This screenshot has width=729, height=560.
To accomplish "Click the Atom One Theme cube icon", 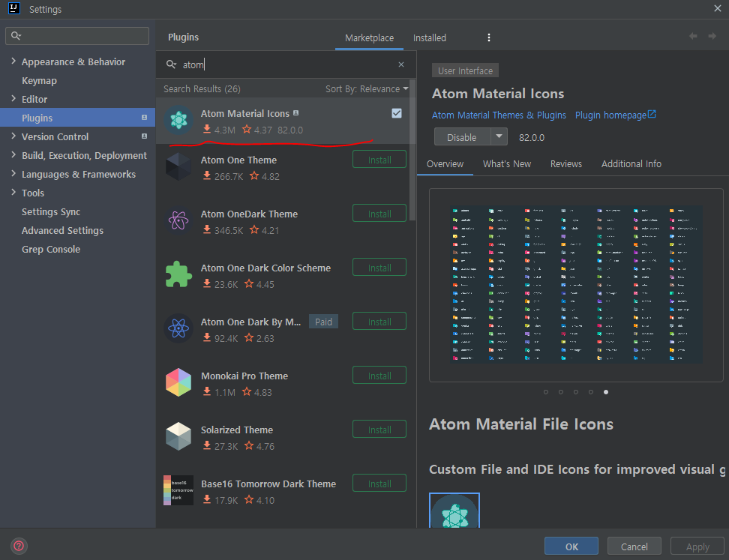I will [x=178, y=167].
